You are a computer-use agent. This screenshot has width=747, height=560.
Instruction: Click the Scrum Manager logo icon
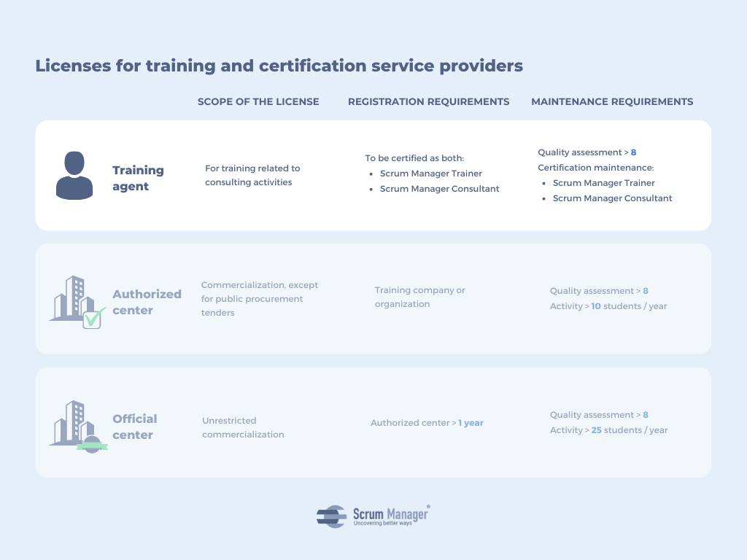tap(332, 516)
